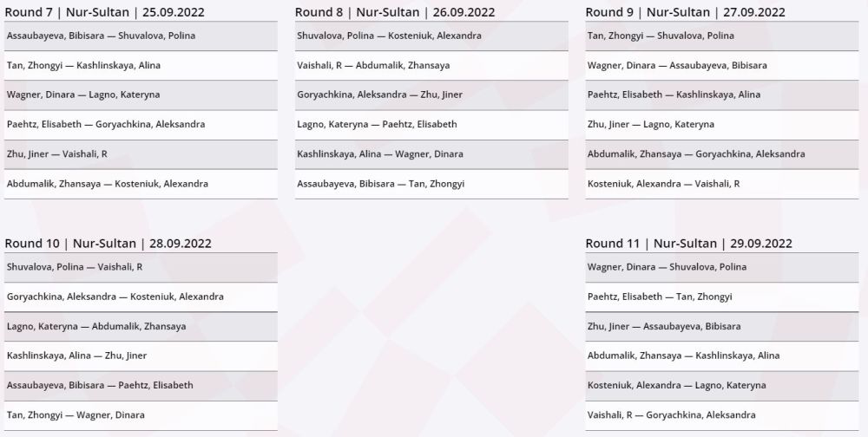Select Shuvalova, Polina — Kosteniuk, Alexandra pairing

click(389, 36)
